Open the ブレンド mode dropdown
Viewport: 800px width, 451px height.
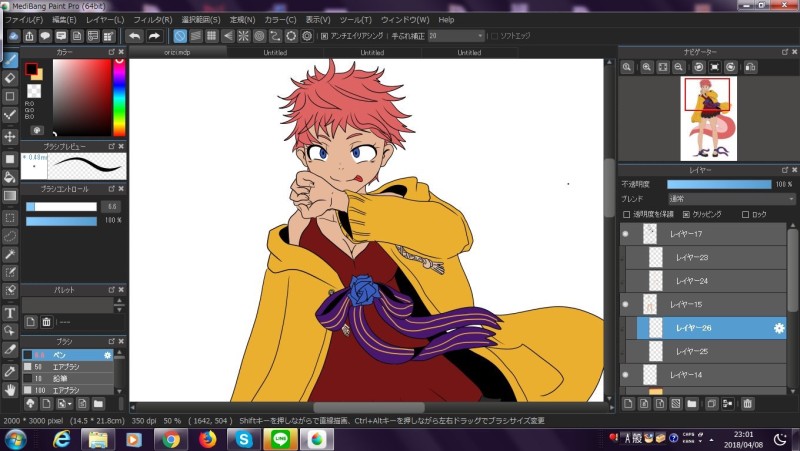(x=731, y=198)
